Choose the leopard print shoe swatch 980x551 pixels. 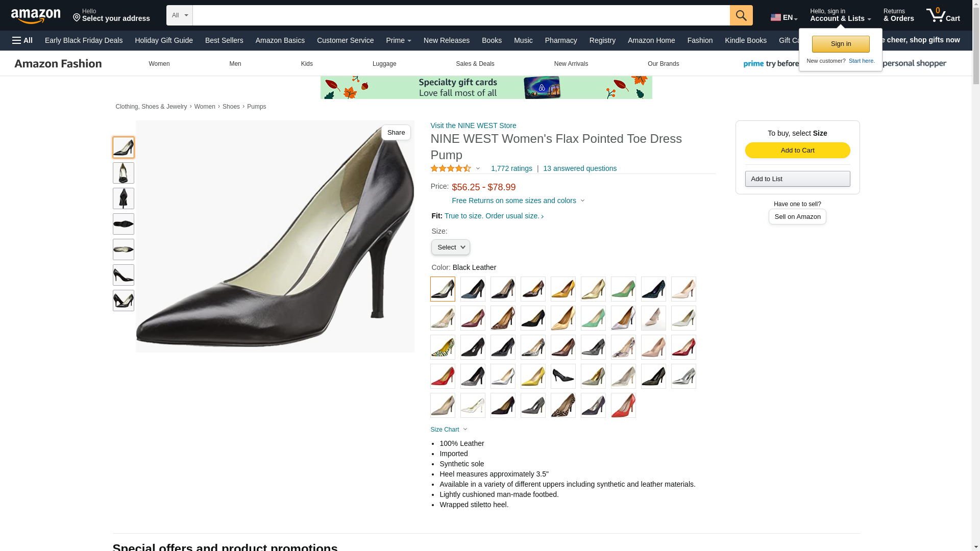click(563, 406)
